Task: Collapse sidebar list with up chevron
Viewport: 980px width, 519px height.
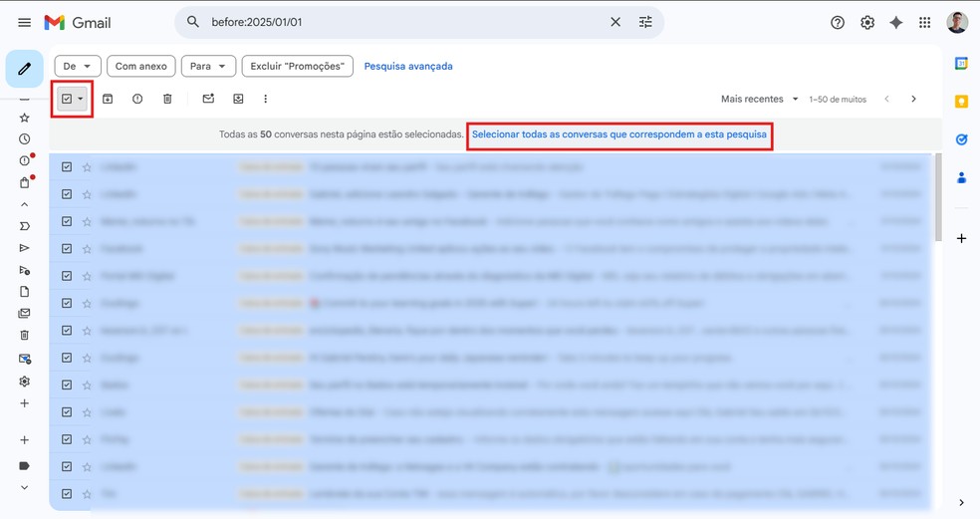Action: tap(24, 204)
